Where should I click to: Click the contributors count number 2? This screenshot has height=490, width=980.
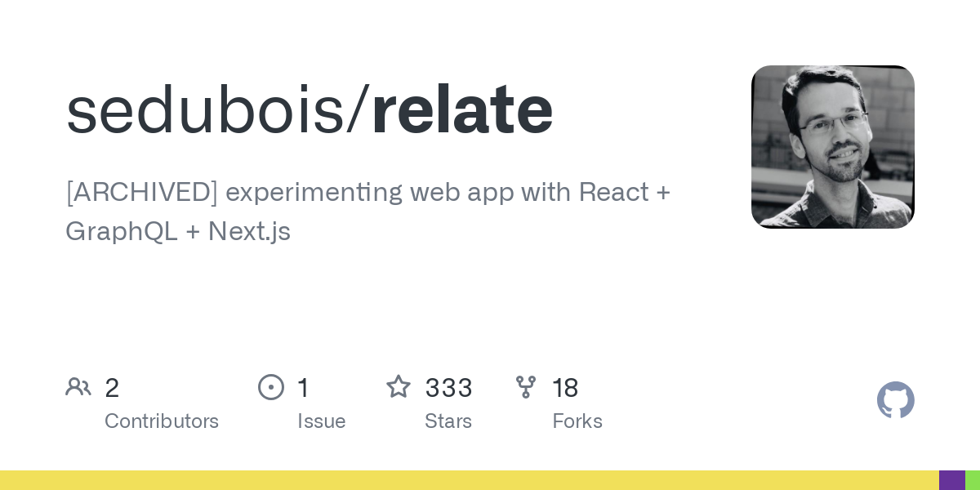coord(112,388)
